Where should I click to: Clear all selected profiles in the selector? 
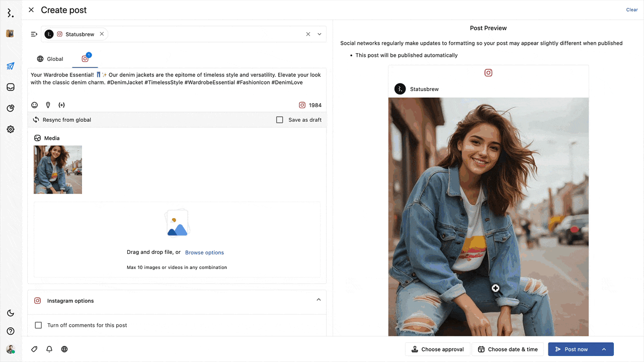click(x=308, y=34)
